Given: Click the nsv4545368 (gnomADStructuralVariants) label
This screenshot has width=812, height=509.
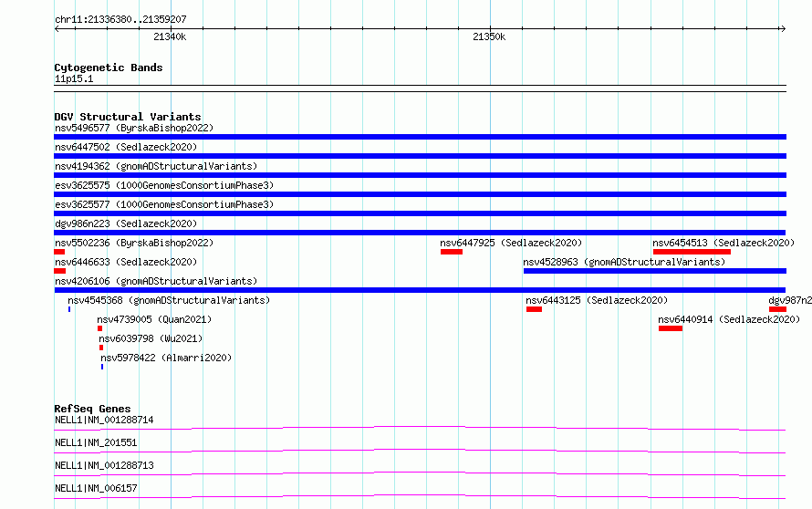Looking at the screenshot, I should coord(169,300).
